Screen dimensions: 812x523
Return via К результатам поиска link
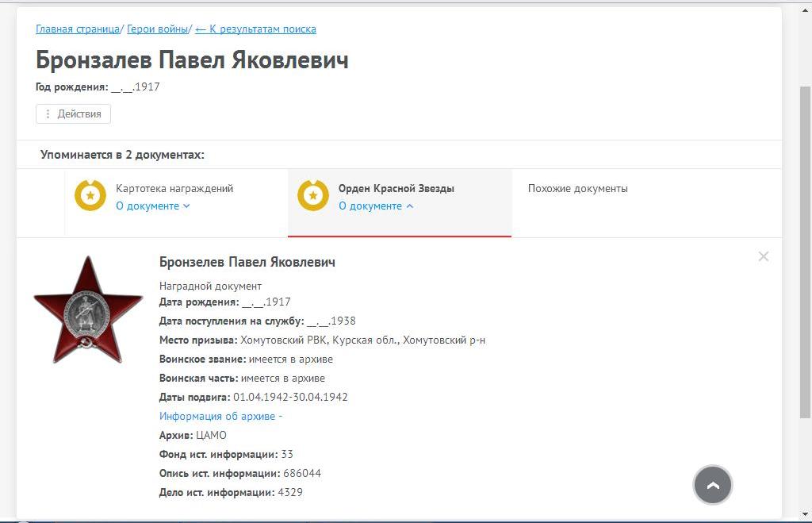click(x=255, y=29)
